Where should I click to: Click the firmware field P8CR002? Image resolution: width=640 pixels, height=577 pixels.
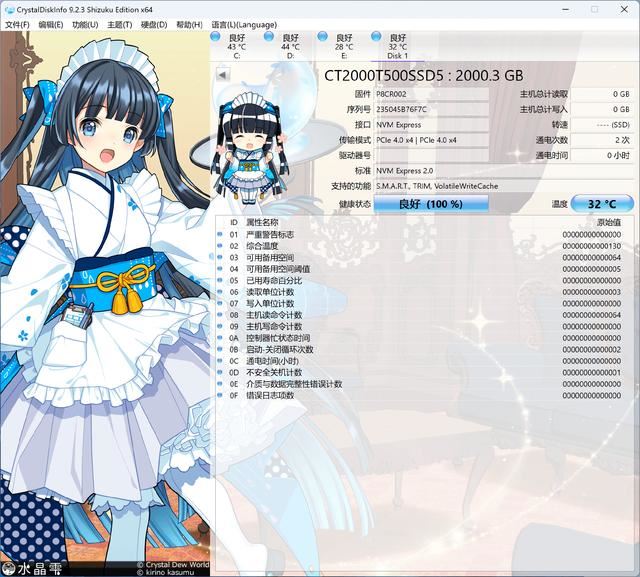coord(432,94)
